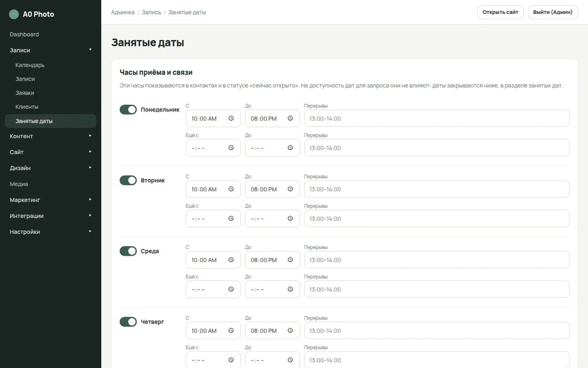Click Wednesday's first Перерывы breaks field

437,260
